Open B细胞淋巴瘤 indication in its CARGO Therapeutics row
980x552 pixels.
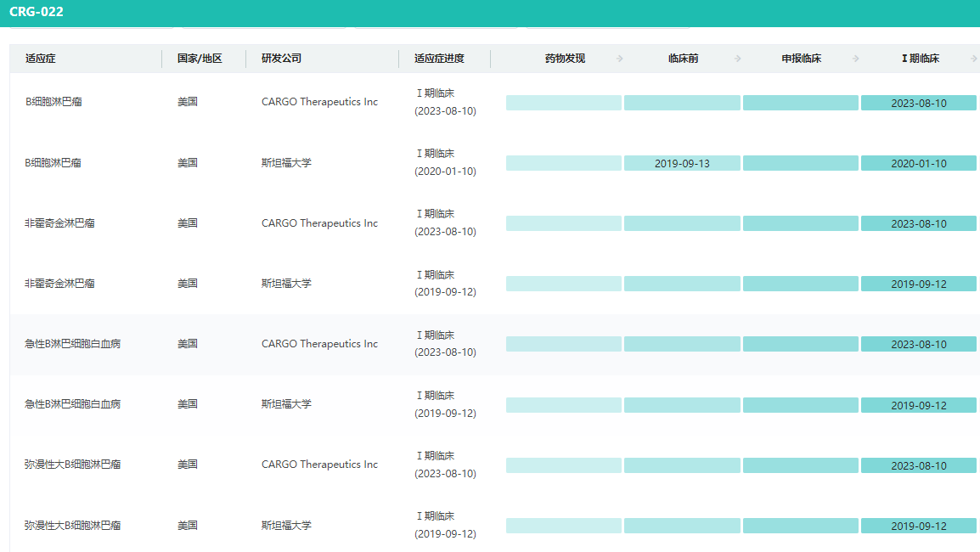point(54,101)
